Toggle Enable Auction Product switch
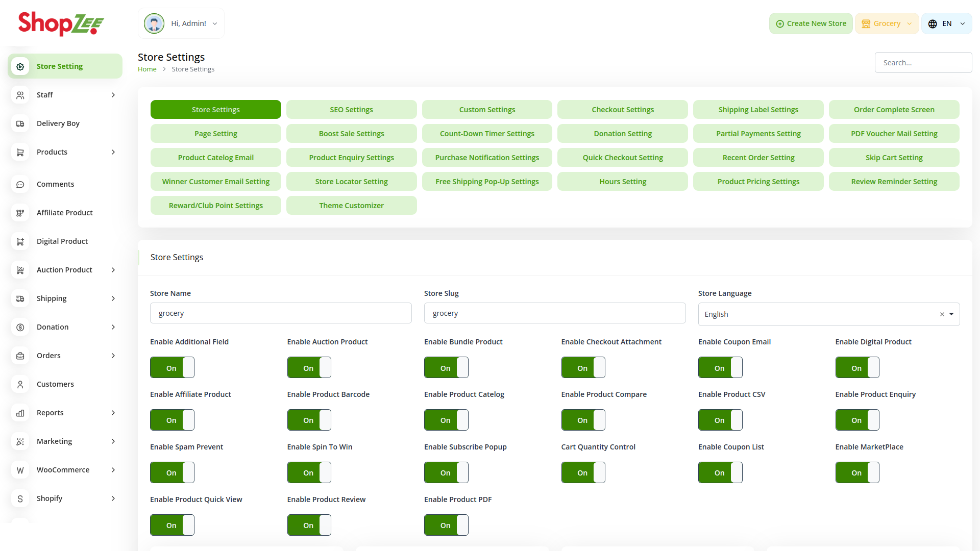This screenshot has width=980, height=551. click(309, 367)
